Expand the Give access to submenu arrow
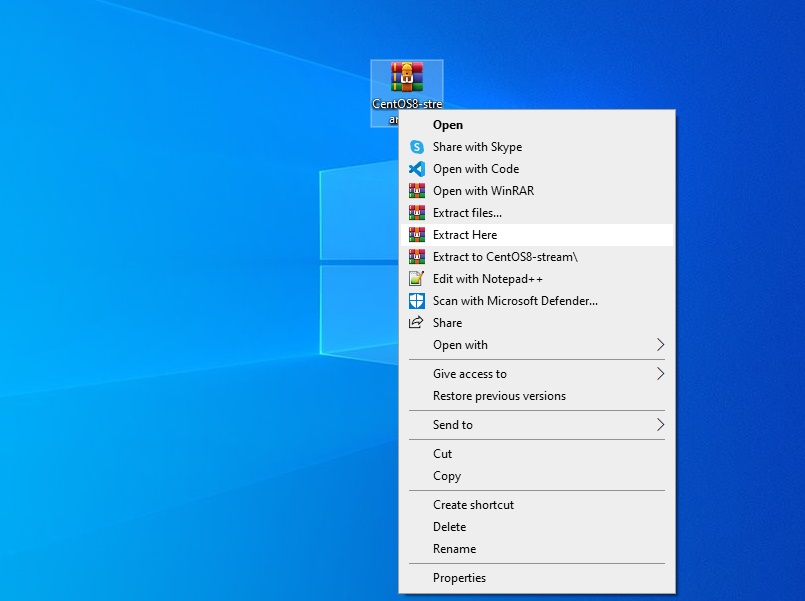Screen dimensions: 805x601 (661, 374)
